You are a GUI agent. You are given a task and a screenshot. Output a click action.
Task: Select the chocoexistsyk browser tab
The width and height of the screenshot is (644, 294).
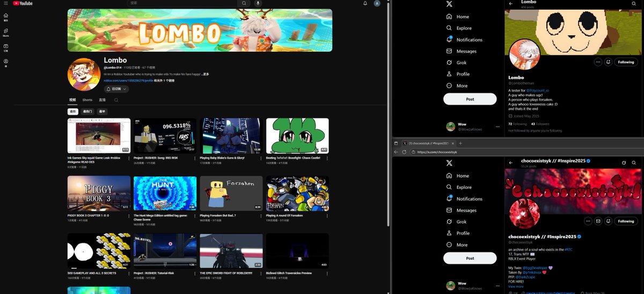tap(428, 143)
